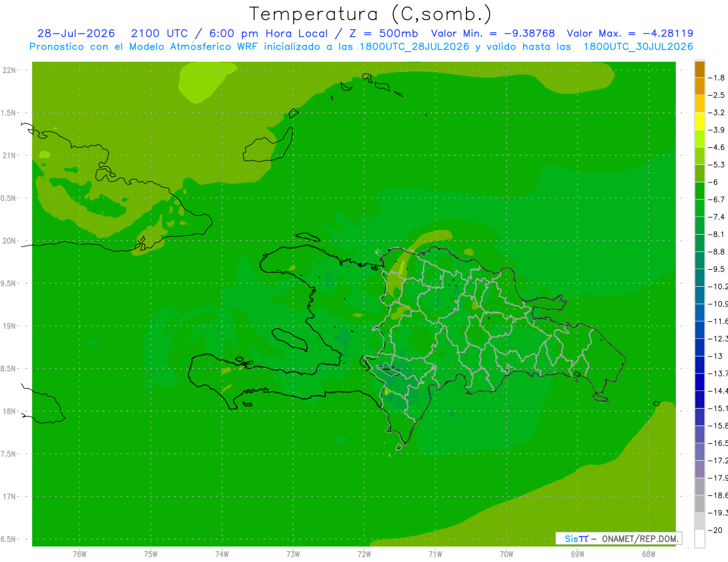728x562 pixels.
Task: Click the orange swatch between -1.8 and -2.5
Action: click(699, 87)
